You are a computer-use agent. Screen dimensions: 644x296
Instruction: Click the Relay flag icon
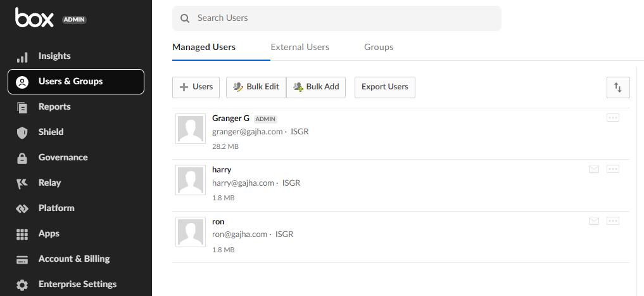tap(22, 183)
